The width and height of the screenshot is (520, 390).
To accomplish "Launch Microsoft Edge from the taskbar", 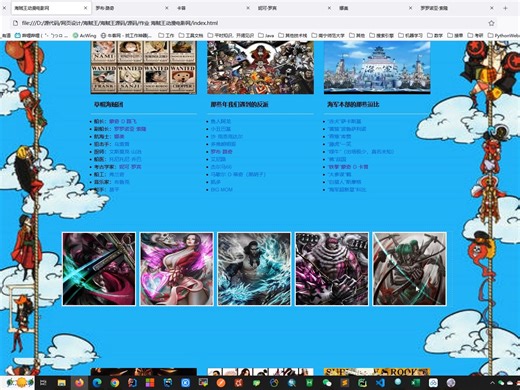I will (97, 382).
